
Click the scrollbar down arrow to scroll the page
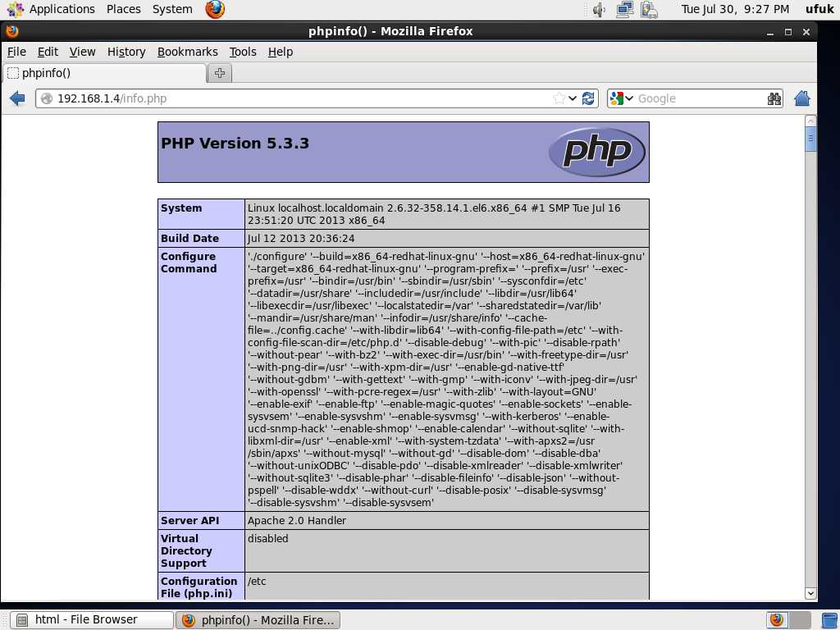coord(810,592)
